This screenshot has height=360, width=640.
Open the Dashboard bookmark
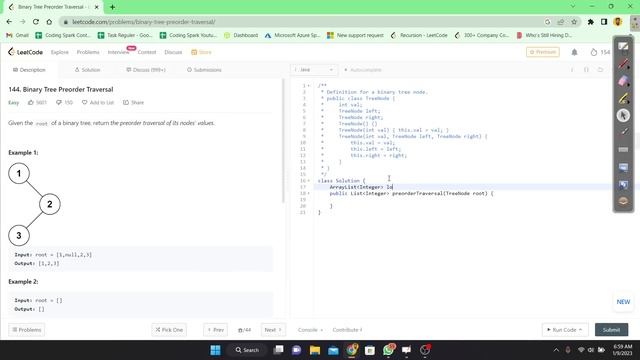[241, 36]
